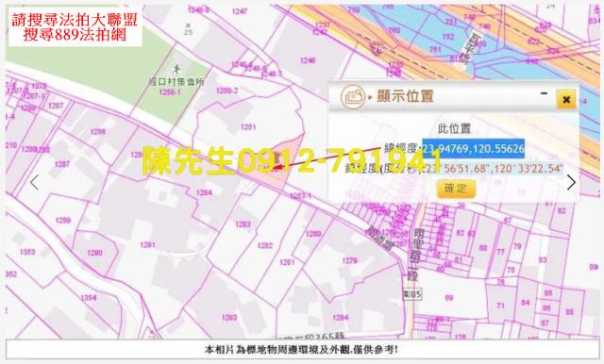Image resolution: width=604 pixels, height=364 pixels.
Task: Close the 顯示位置 dialog
Action: 566,100
